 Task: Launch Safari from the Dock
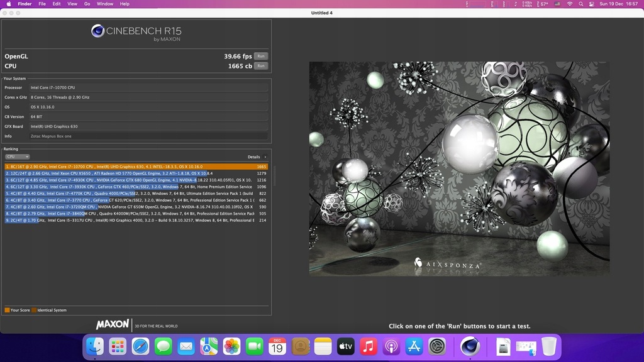[140, 346]
